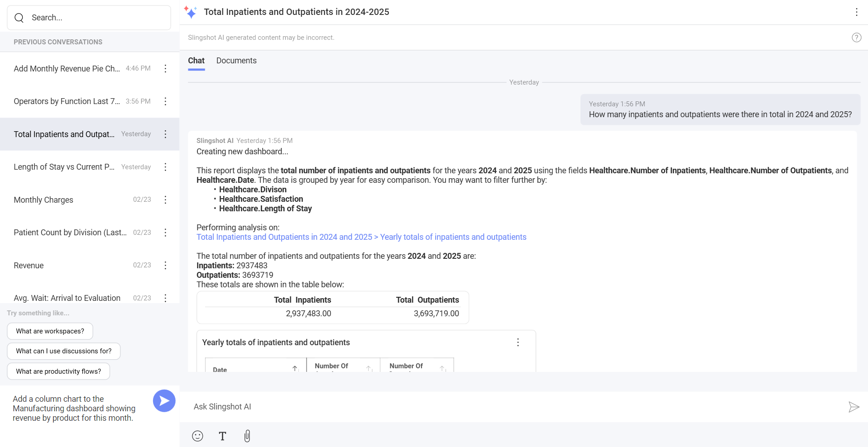Screen dimensions: 868x447
Task: Open options for Revenue conversation
Action: [x=165, y=265]
